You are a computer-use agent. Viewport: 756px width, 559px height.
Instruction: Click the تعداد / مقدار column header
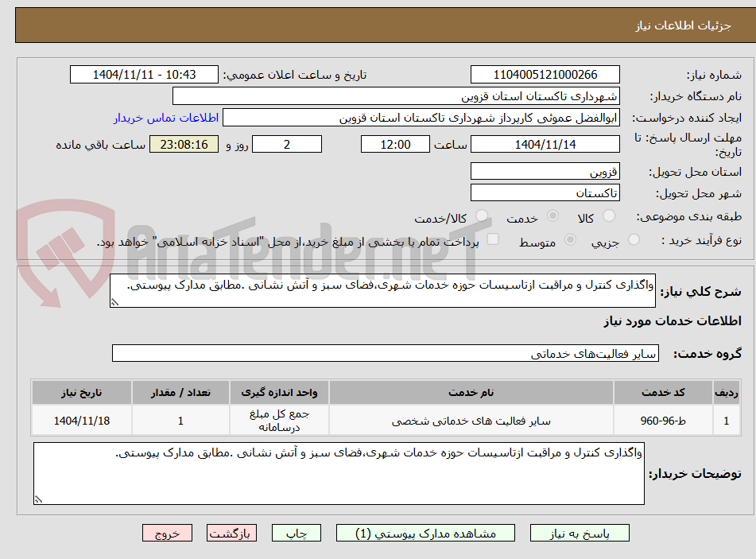point(180,393)
